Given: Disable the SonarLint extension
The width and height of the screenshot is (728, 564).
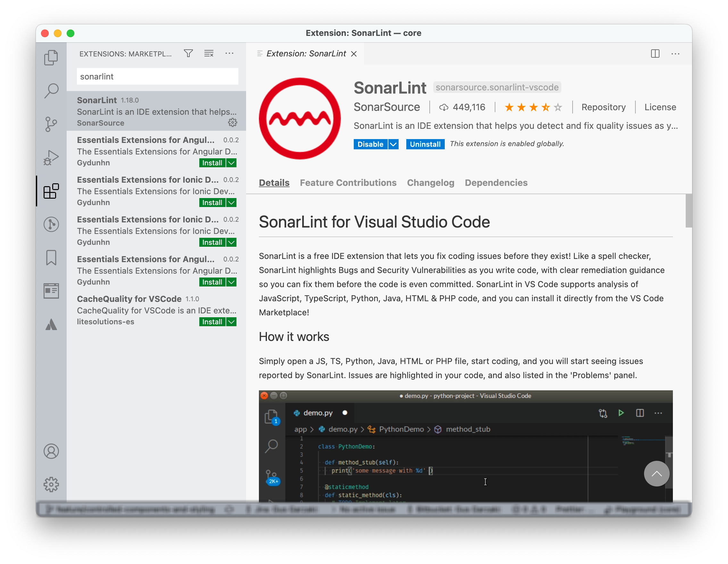Looking at the screenshot, I should pyautogui.click(x=370, y=144).
